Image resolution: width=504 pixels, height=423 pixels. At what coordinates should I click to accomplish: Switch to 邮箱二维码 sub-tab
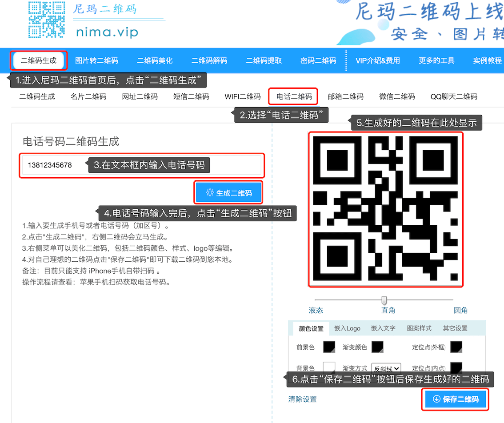(345, 96)
